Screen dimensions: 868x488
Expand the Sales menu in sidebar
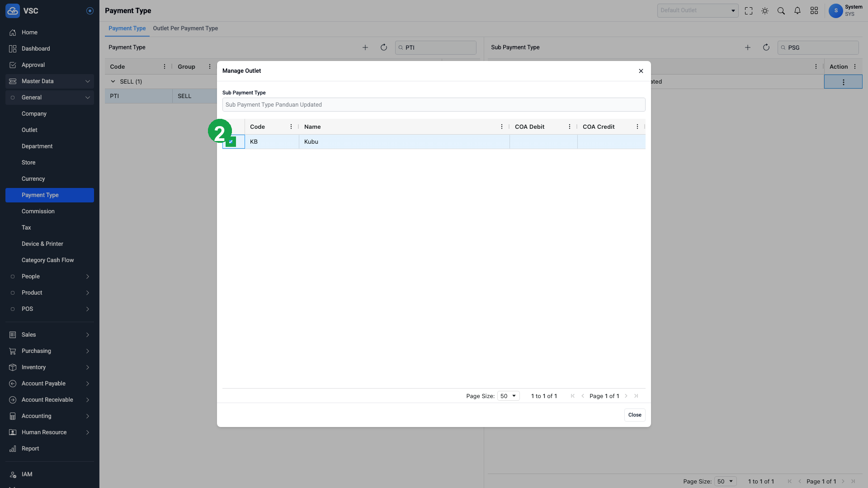point(50,335)
